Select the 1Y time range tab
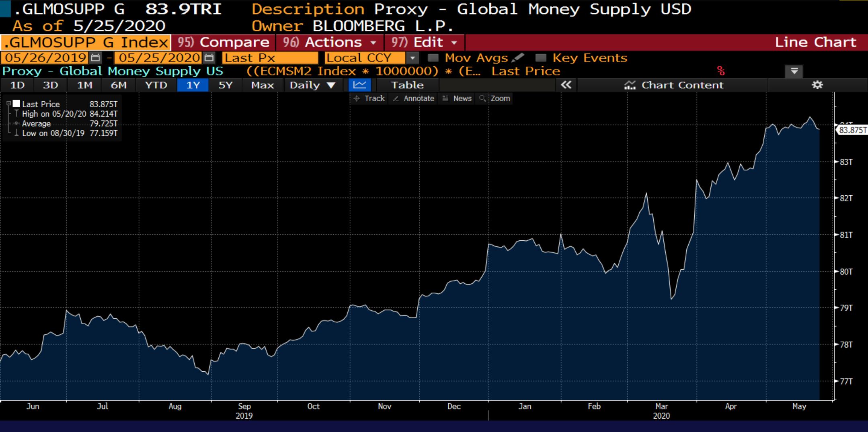The width and height of the screenshot is (868, 432). [x=193, y=85]
